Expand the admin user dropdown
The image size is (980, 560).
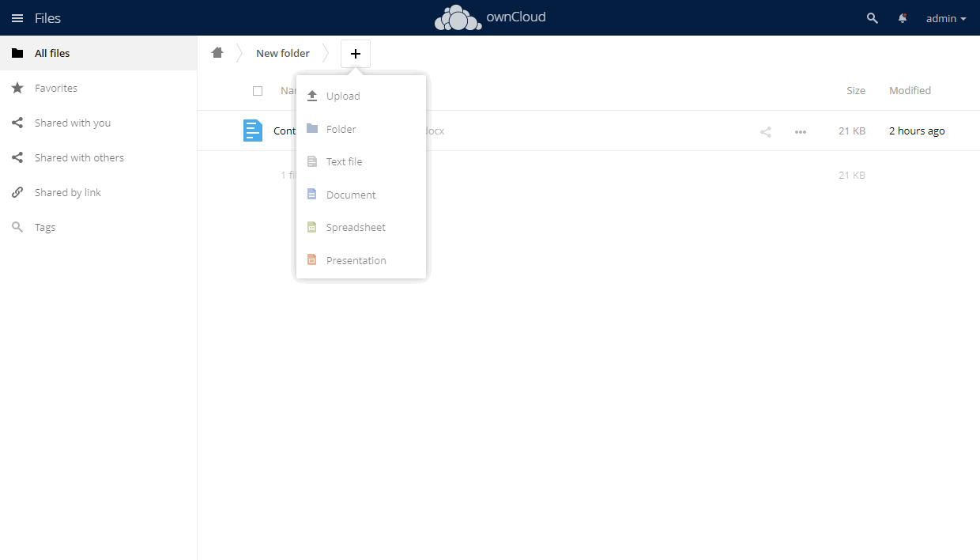pyautogui.click(x=945, y=18)
